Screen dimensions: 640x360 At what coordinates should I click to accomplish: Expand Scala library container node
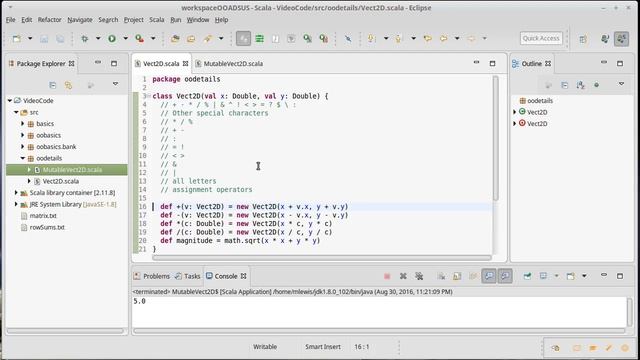click(16, 193)
